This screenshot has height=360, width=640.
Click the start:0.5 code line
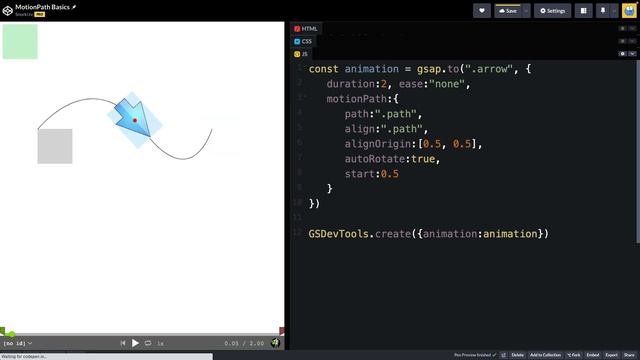click(x=371, y=174)
